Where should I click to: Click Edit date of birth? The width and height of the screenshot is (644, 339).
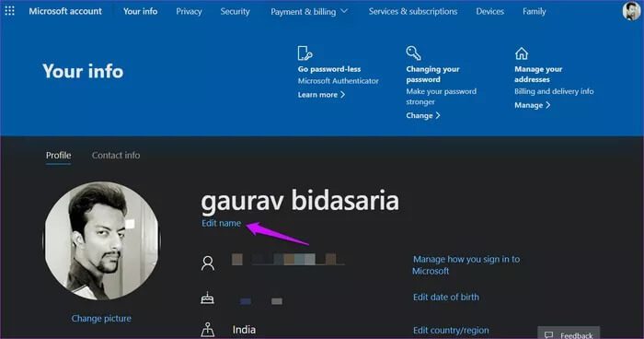coord(446,297)
